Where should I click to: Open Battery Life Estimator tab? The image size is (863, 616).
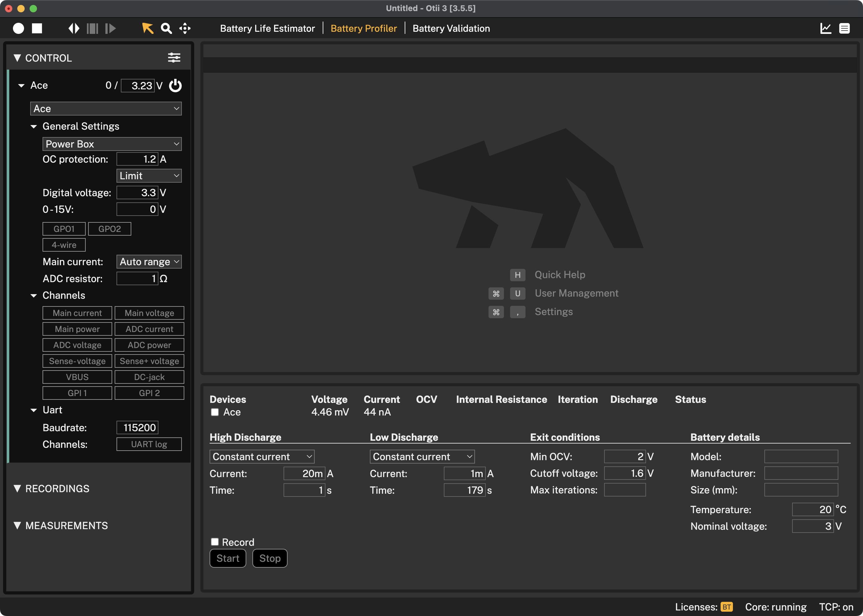click(268, 28)
